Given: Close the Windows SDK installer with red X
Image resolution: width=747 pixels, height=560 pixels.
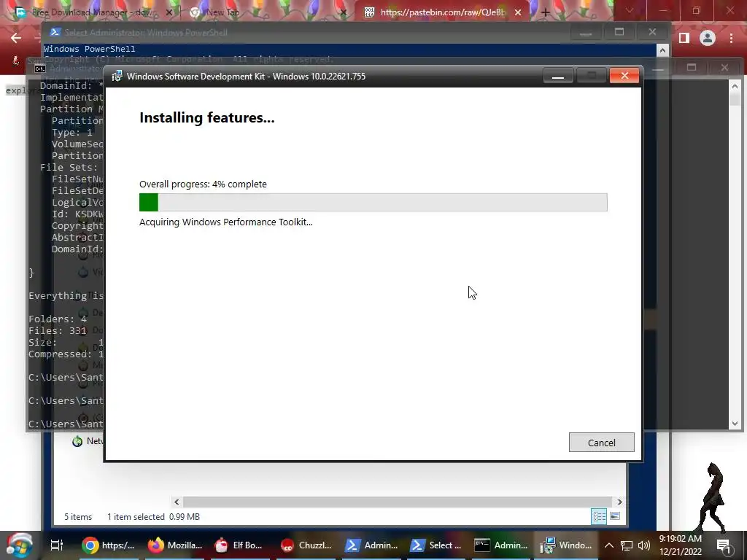Looking at the screenshot, I should pos(624,76).
